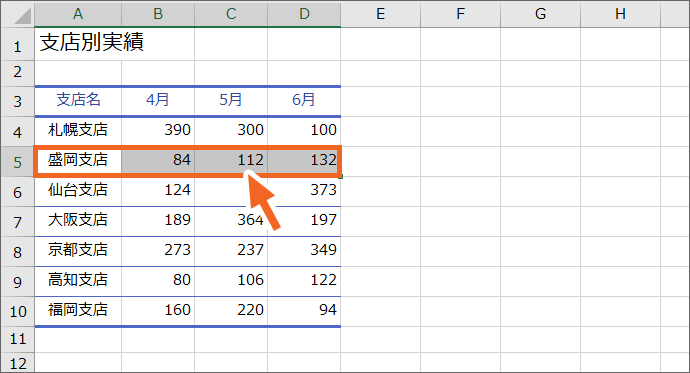Click cell with value 237
Screen dimensions: 690x373
(231, 251)
